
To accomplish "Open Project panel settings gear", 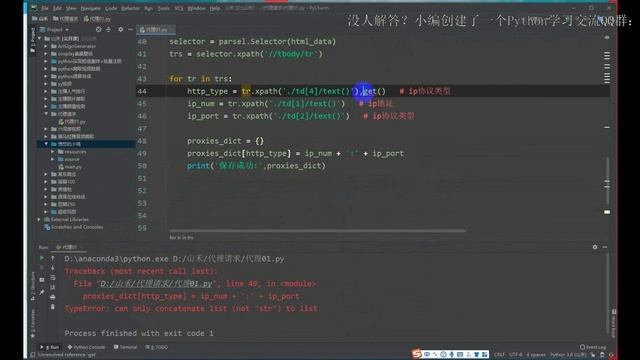I will click(x=120, y=29).
